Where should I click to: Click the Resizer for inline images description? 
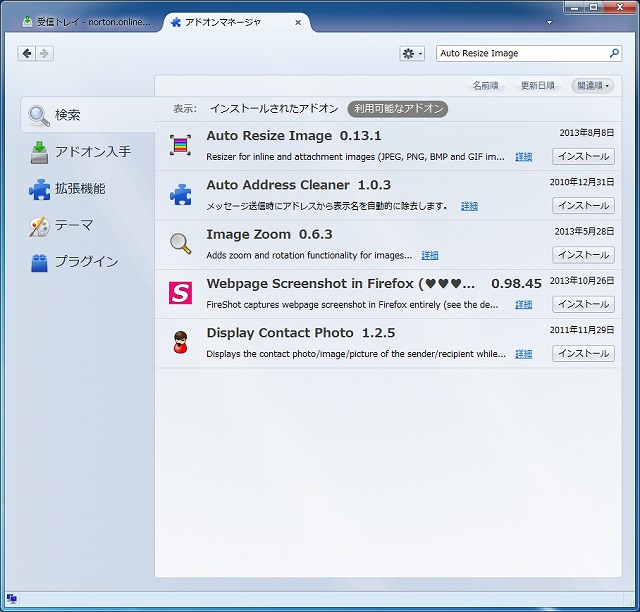(x=356, y=157)
